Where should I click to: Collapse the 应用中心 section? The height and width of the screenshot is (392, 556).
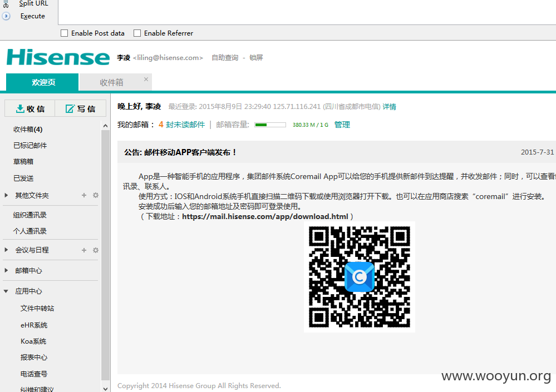(x=6, y=291)
